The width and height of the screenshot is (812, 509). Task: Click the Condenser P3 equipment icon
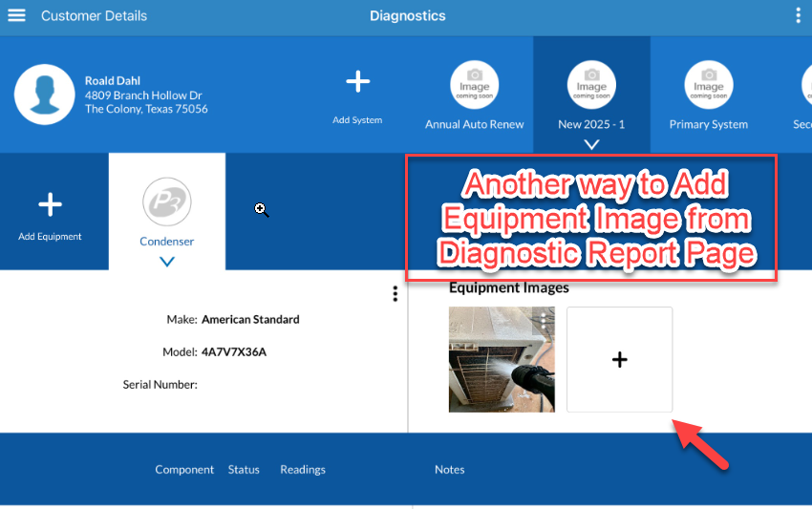[167, 202]
